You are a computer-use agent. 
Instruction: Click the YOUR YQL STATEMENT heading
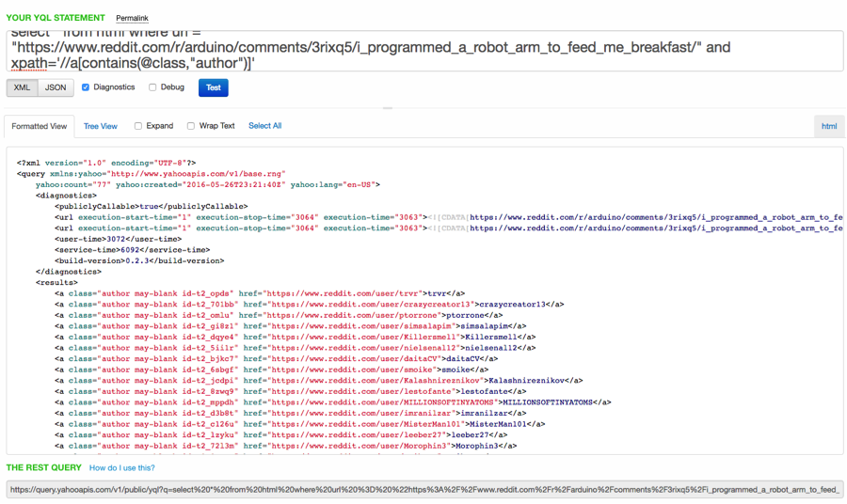(x=56, y=18)
